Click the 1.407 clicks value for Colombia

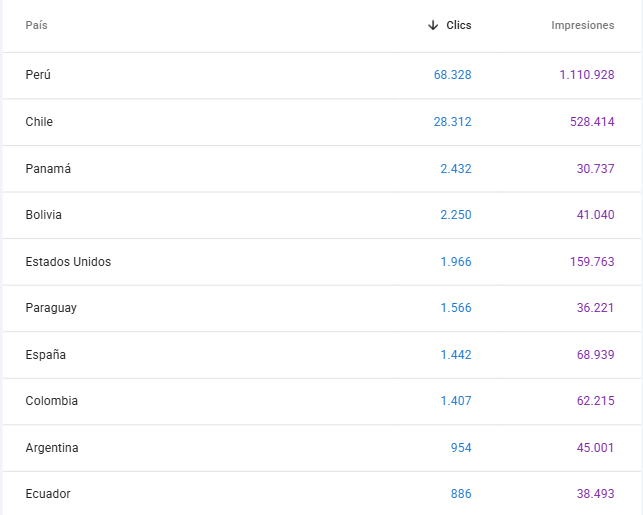click(x=456, y=401)
